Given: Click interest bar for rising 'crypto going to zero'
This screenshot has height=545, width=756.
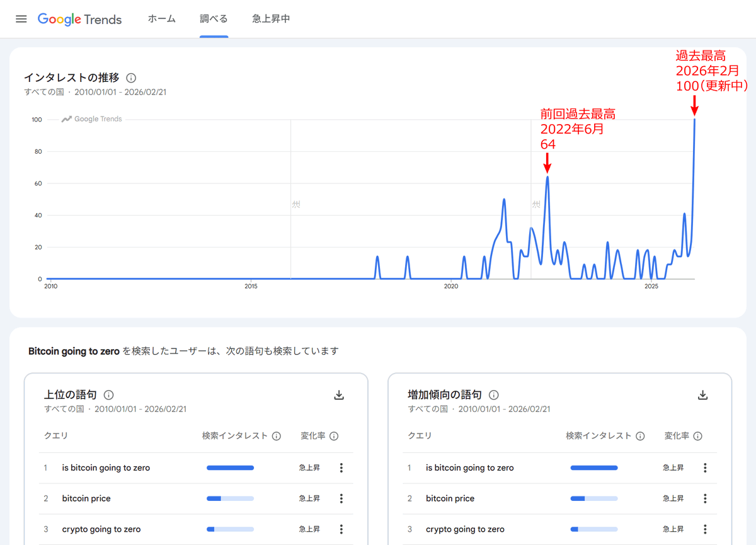Looking at the screenshot, I should pos(594,529).
